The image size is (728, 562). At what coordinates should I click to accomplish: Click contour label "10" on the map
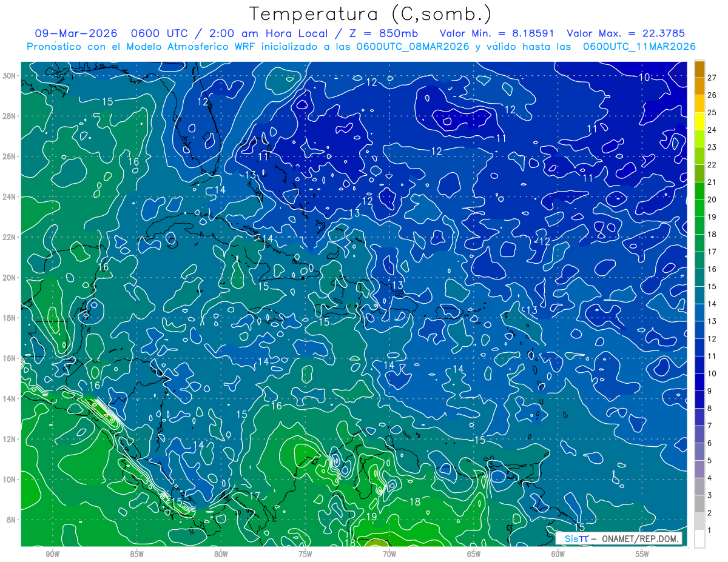coord(644,77)
